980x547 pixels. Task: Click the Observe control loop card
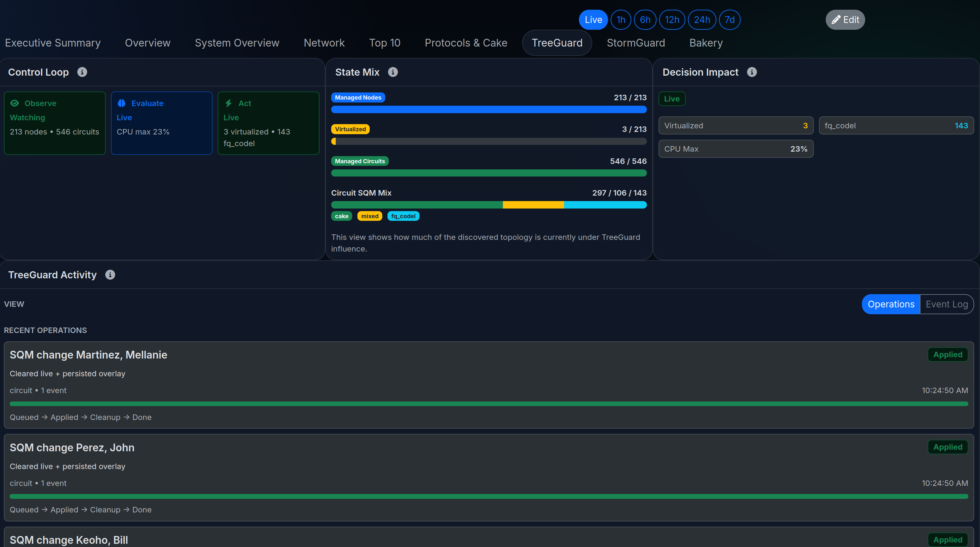click(55, 123)
